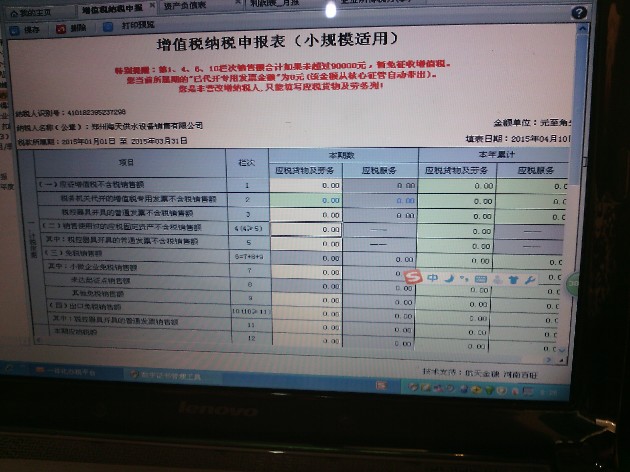
Task: Click the row label 本期应纳税额
Action: tap(76, 332)
